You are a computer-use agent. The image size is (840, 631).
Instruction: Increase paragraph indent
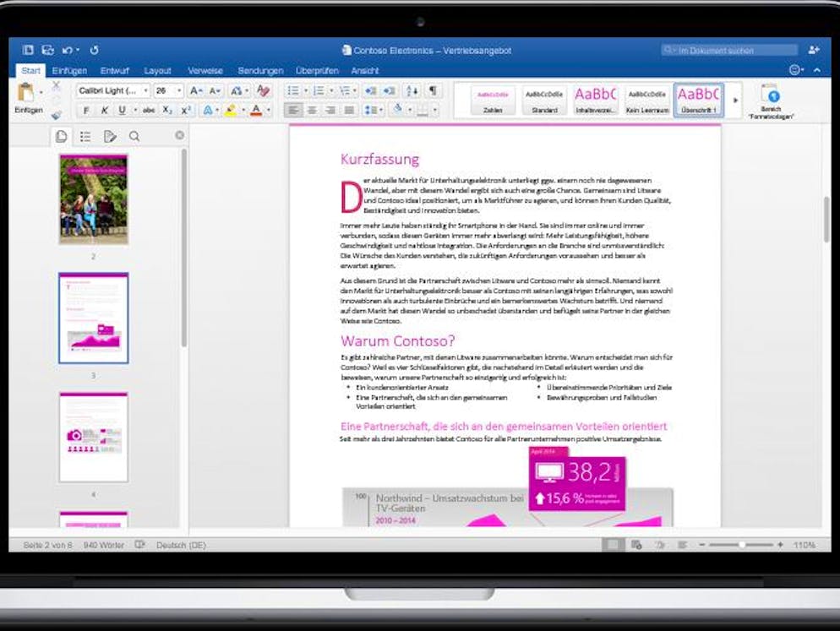(x=390, y=91)
